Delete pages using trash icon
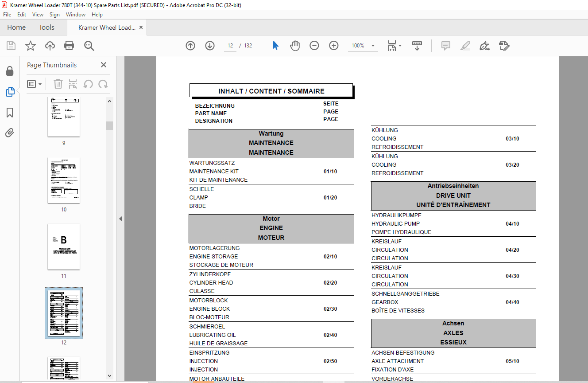Screen dimensions: 588x383 [58, 84]
